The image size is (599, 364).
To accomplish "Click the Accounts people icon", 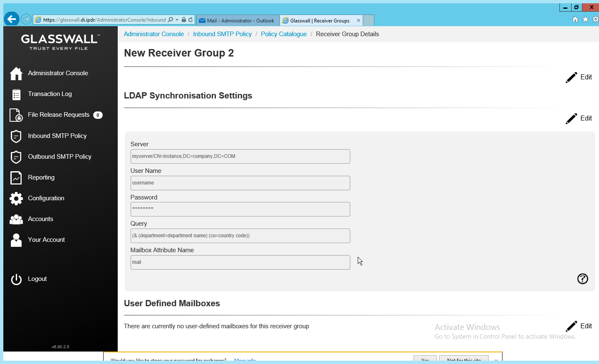I will (x=16, y=219).
